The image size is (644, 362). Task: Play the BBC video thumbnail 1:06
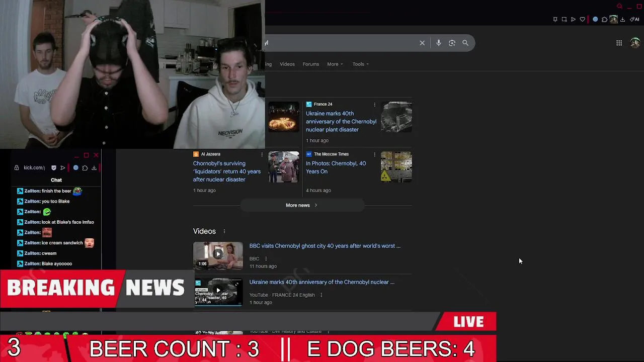tap(218, 255)
